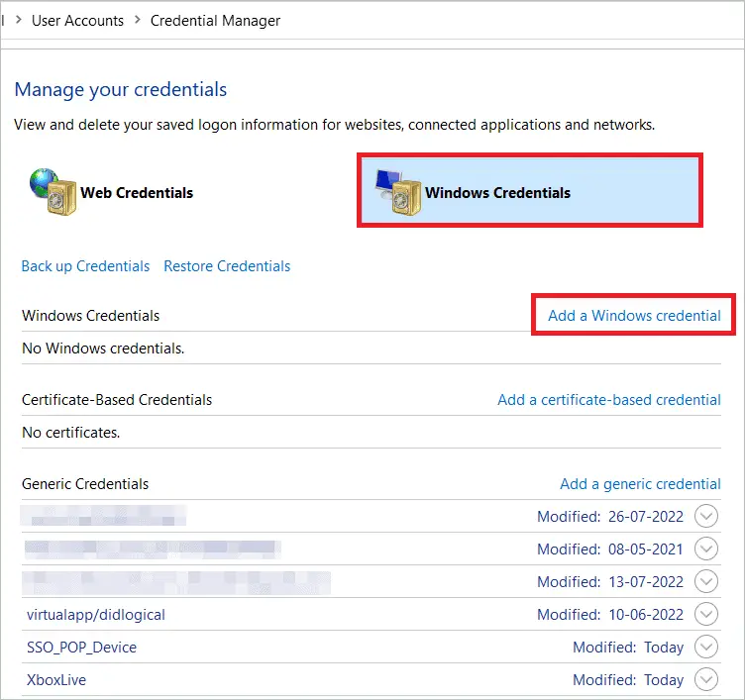Click the blurred credential name modified 26-07-2022

pyautogui.click(x=104, y=516)
